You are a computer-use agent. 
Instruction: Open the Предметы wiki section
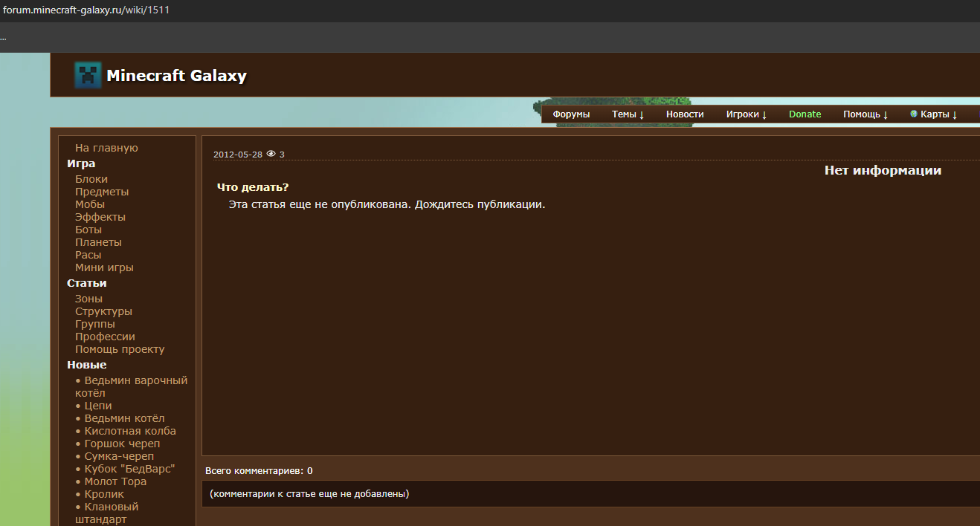coord(102,192)
